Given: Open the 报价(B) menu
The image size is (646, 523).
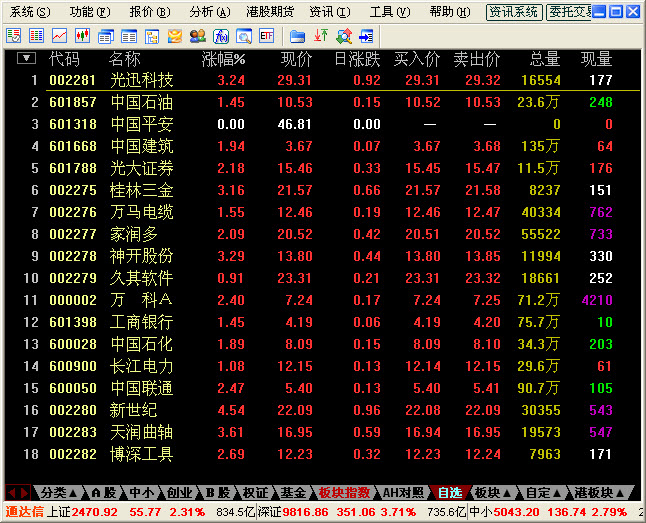Looking at the screenshot, I should 150,12.
